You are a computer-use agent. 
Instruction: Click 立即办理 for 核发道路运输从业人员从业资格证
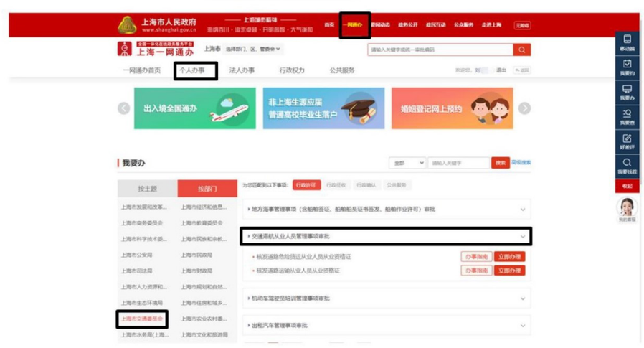click(509, 271)
